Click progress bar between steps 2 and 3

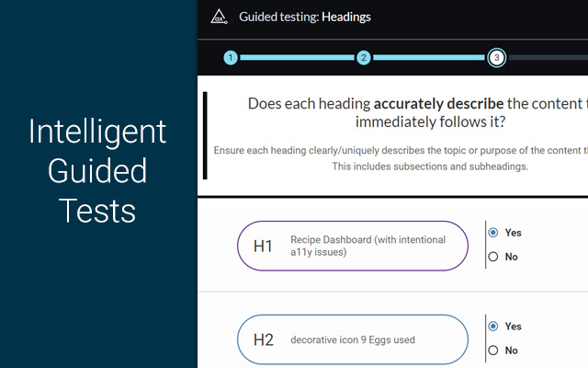tap(430, 57)
